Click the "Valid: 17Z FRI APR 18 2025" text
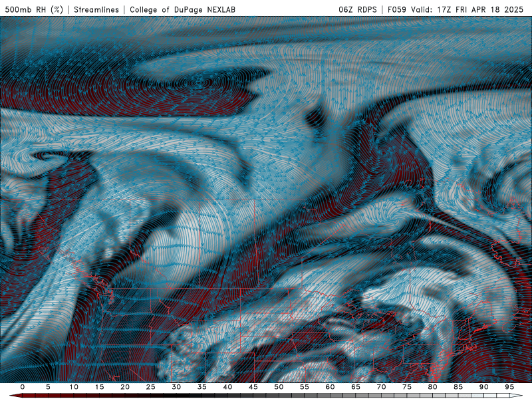The width and height of the screenshot is (532, 399). click(467, 10)
